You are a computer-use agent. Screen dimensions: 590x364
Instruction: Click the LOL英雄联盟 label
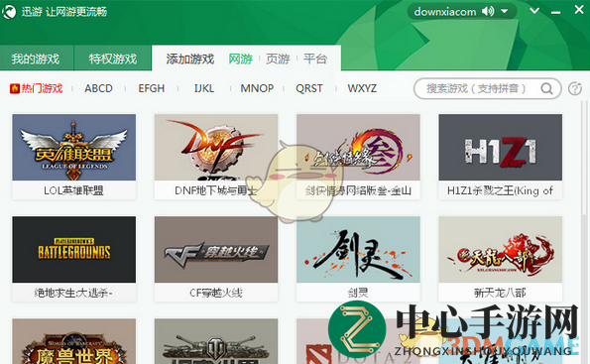(x=73, y=190)
